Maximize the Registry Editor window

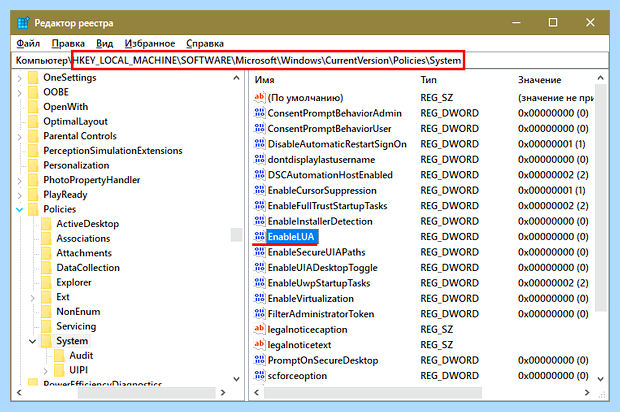pos(553,23)
